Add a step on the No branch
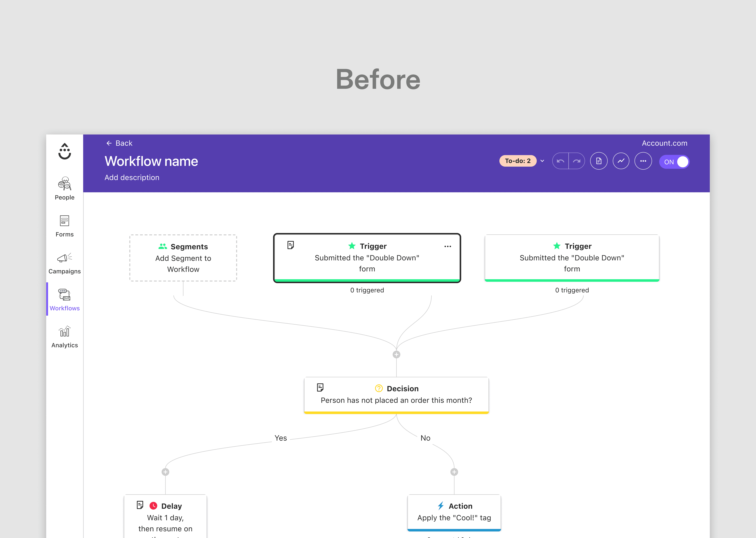The height and width of the screenshot is (538, 756). click(454, 472)
